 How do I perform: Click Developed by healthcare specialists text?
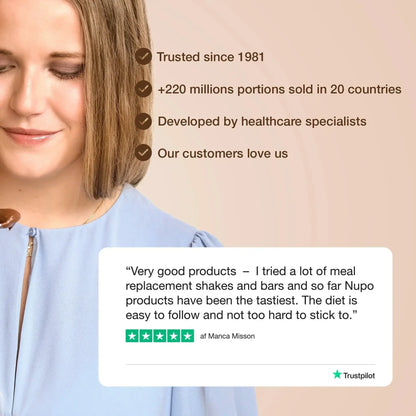262,121
